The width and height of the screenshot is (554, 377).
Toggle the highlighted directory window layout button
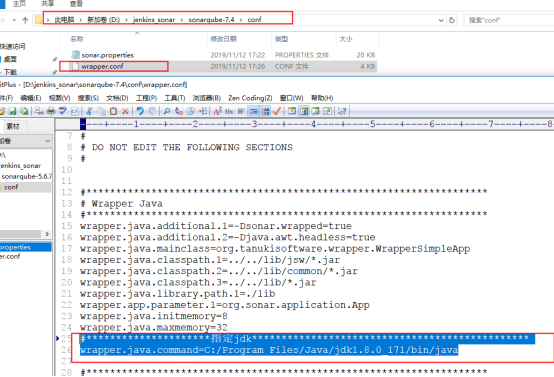tap(304, 111)
